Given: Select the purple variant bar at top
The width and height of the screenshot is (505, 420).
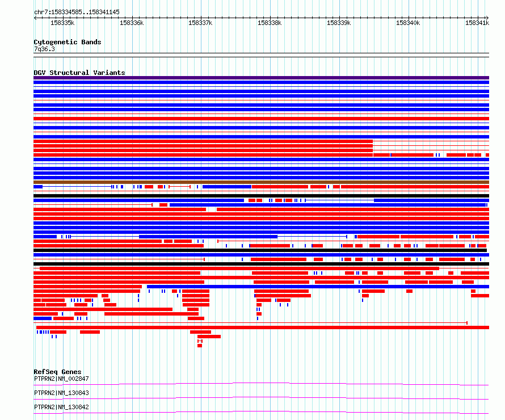Looking at the screenshot, I should (261, 78).
